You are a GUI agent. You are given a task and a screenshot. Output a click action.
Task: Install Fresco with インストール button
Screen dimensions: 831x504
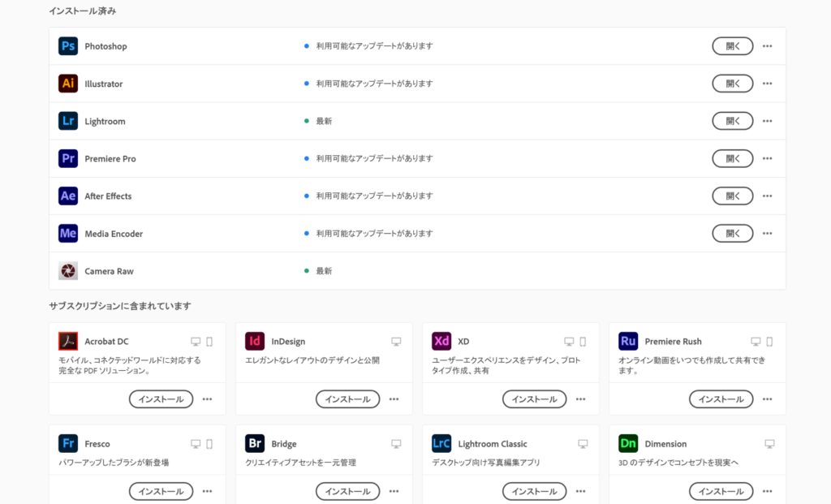pos(161,491)
